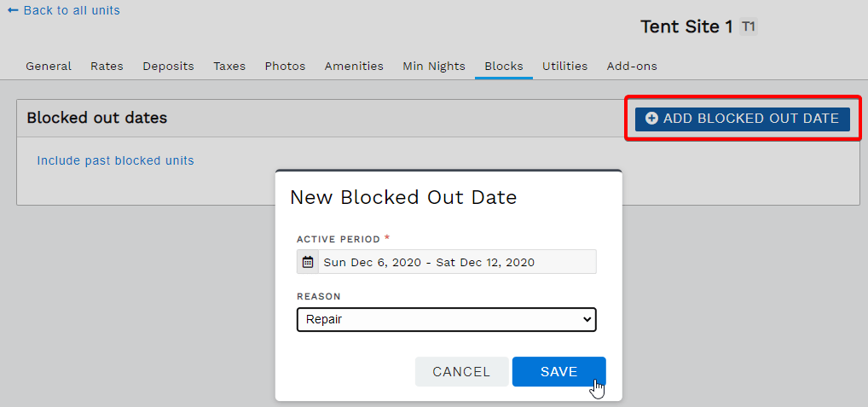Navigate to the Add-ons tab
Screen dimensions: 868x407
tap(632, 67)
